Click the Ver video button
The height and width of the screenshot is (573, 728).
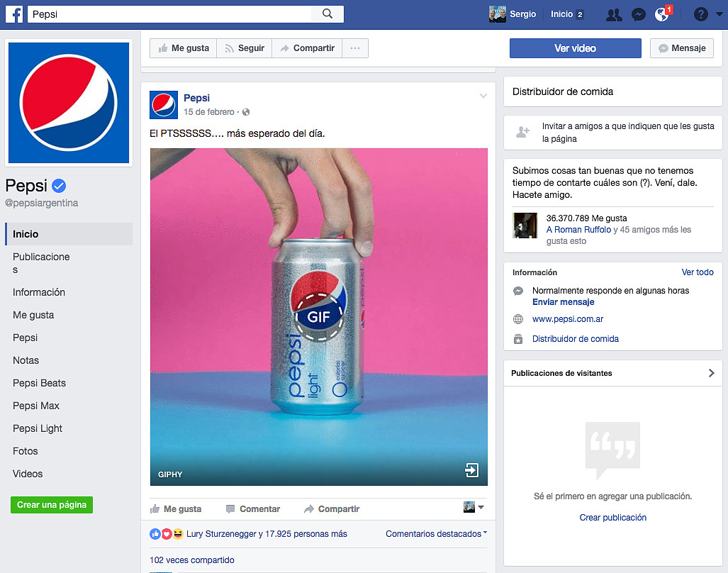(x=576, y=48)
